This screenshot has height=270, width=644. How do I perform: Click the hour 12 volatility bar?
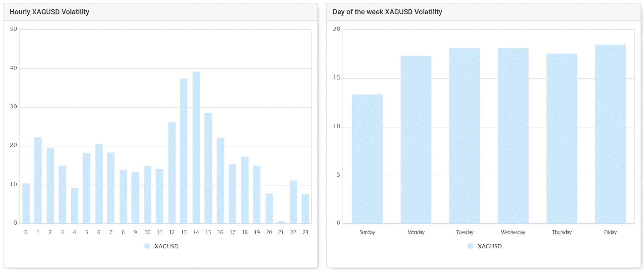(x=172, y=173)
